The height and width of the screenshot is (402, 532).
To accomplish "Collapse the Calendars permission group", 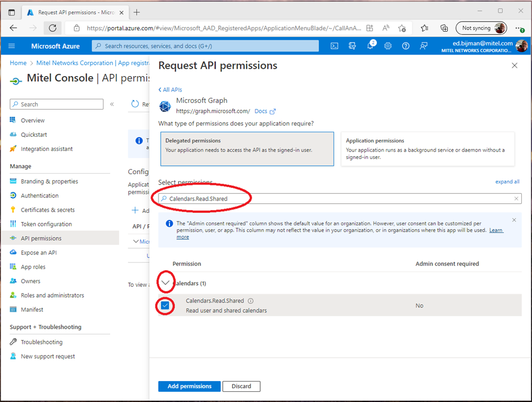I will 165,283.
